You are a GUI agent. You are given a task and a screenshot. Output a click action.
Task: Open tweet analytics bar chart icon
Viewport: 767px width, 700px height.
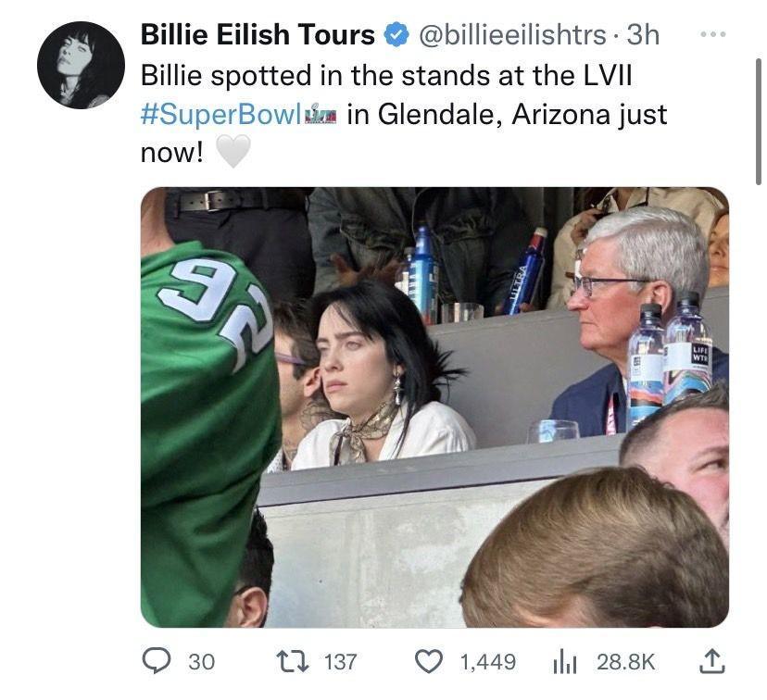[x=565, y=662]
